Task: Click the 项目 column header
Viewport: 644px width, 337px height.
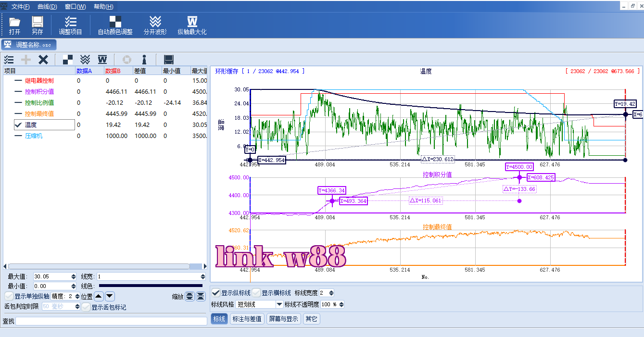Action: (x=39, y=71)
